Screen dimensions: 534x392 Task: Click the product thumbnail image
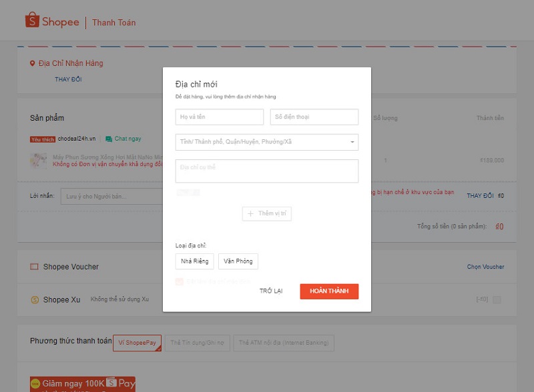(38, 160)
